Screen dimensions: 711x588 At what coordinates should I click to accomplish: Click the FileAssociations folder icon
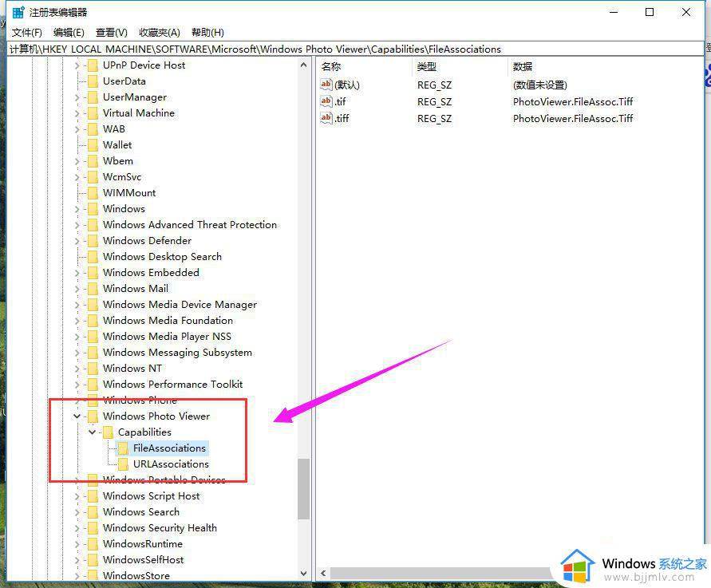(123, 448)
